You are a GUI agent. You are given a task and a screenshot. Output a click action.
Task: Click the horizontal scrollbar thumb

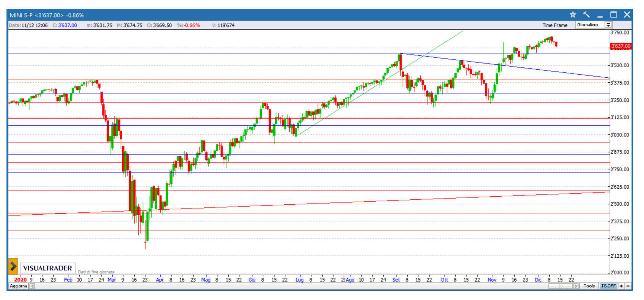560,286
